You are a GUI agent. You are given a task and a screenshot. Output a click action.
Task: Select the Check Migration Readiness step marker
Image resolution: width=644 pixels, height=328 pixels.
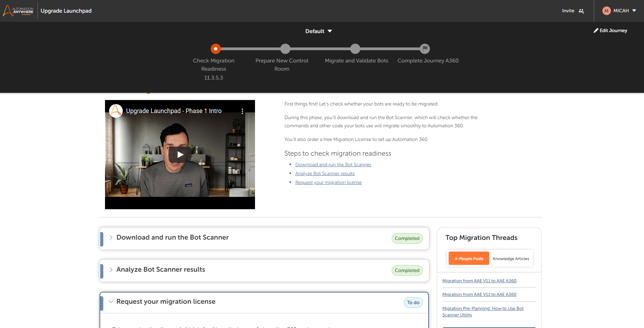click(215, 49)
